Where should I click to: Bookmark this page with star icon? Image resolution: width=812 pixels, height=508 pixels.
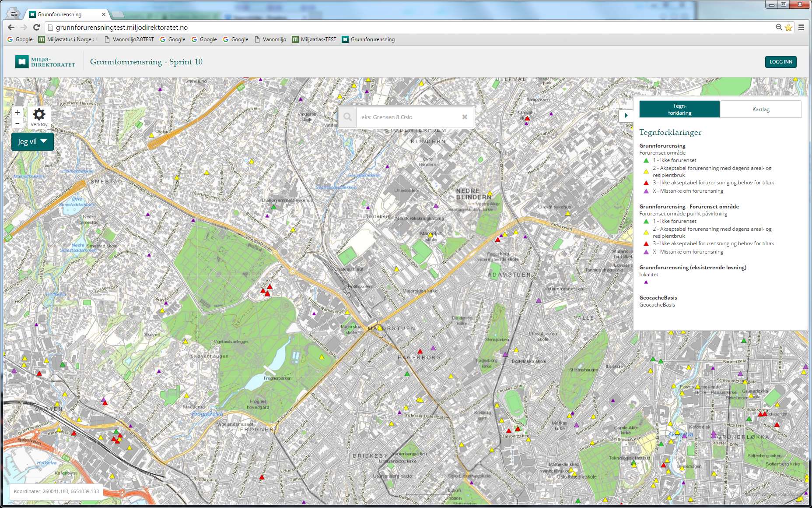788,27
